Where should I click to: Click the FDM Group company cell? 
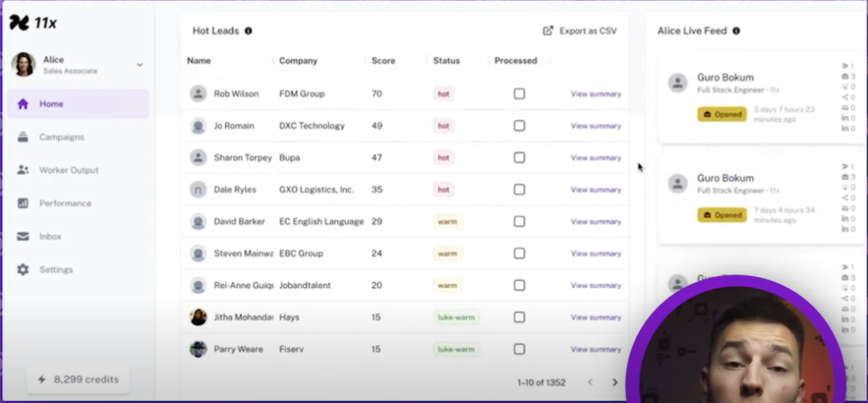[x=301, y=93]
